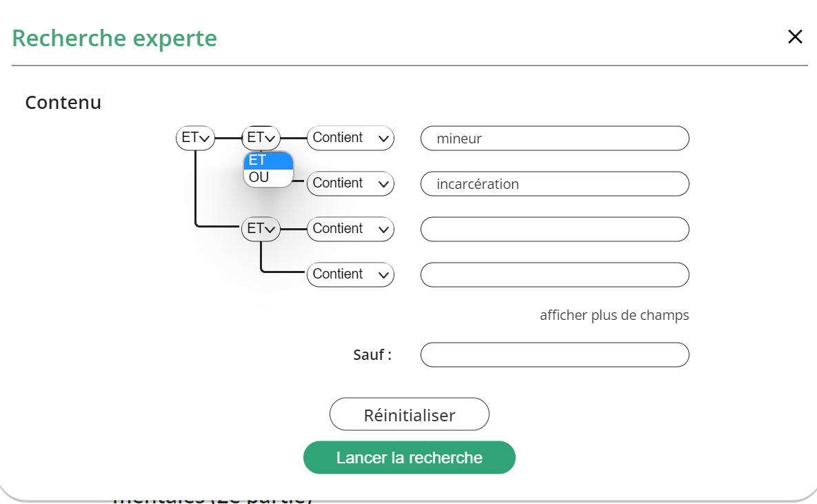This screenshot has height=504, width=817.
Task: Toggle the top group ET operator dropdown
Action: coord(261,138)
